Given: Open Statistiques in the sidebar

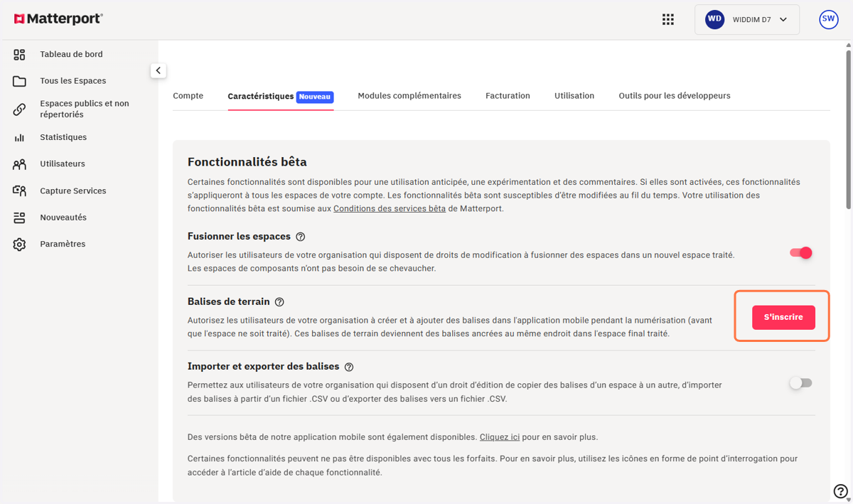Looking at the screenshot, I should point(63,137).
